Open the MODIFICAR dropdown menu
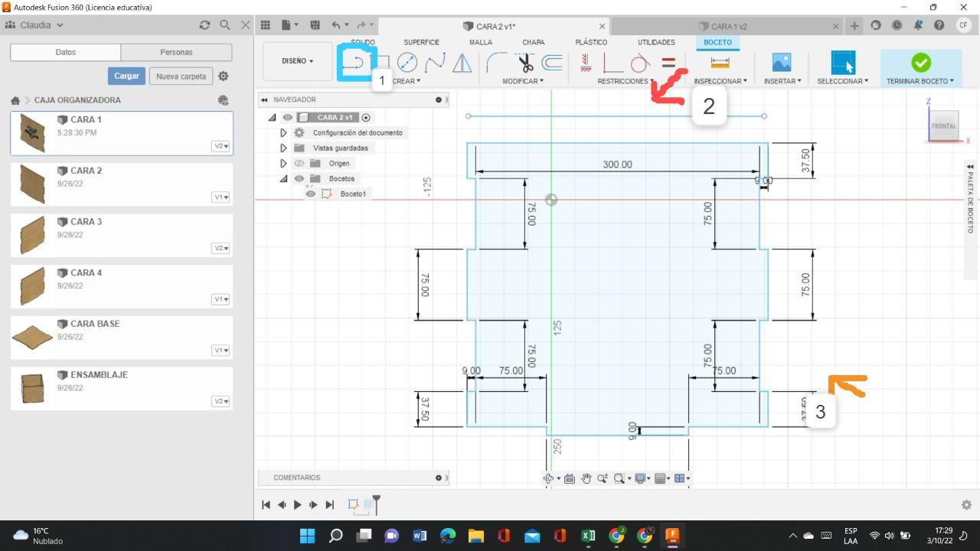 (x=523, y=81)
